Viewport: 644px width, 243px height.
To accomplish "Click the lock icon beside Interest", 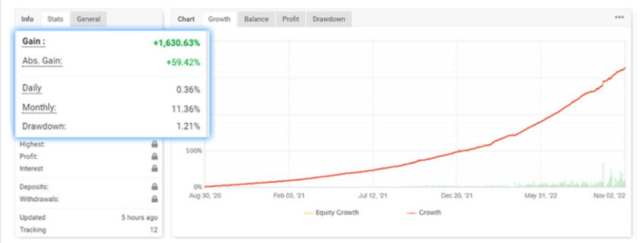I will (x=155, y=168).
